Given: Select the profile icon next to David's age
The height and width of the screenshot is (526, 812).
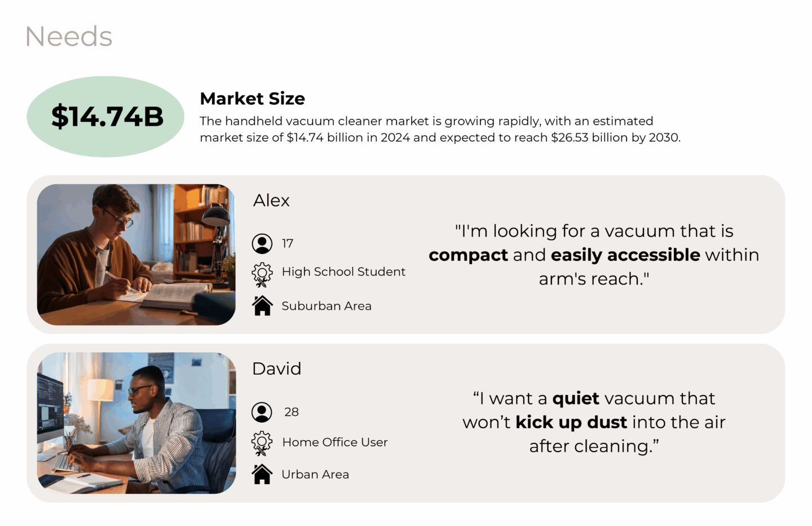Looking at the screenshot, I should pyautogui.click(x=262, y=413).
